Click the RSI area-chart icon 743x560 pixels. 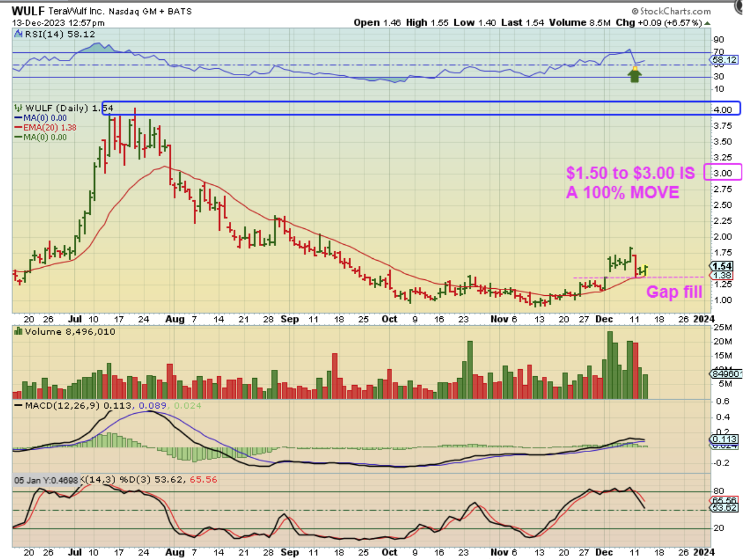[x=18, y=34]
